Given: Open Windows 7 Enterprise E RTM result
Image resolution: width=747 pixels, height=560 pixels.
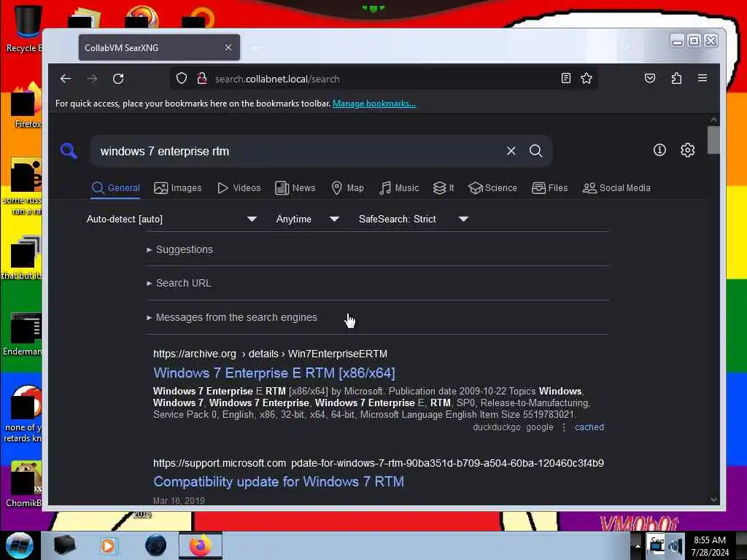Looking at the screenshot, I should [274, 373].
